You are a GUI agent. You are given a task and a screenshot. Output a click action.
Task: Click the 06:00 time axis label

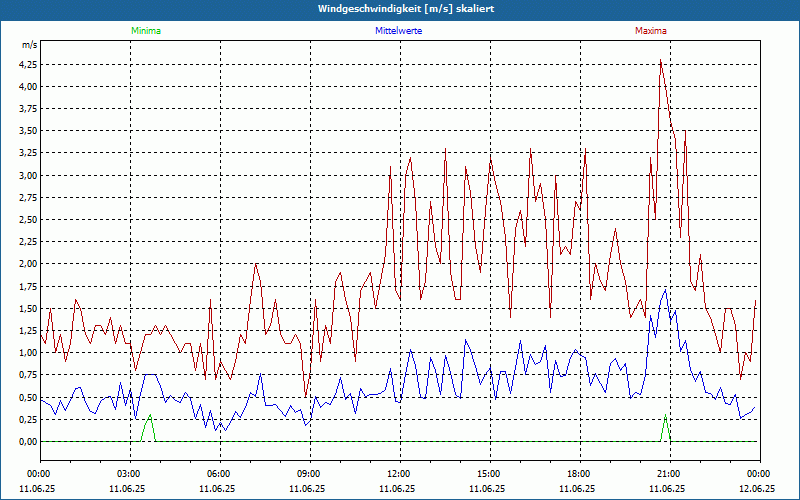pos(220,474)
